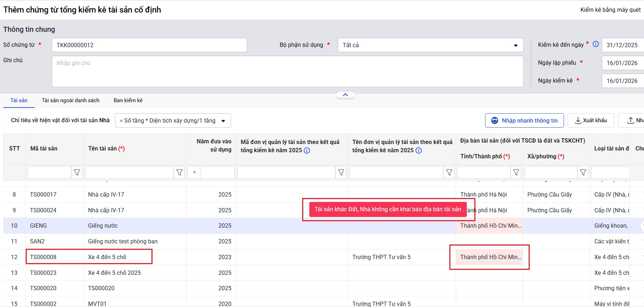The height and width of the screenshot is (307, 644).
Task: Click the Xuất khẩu button
Action: 590,120
